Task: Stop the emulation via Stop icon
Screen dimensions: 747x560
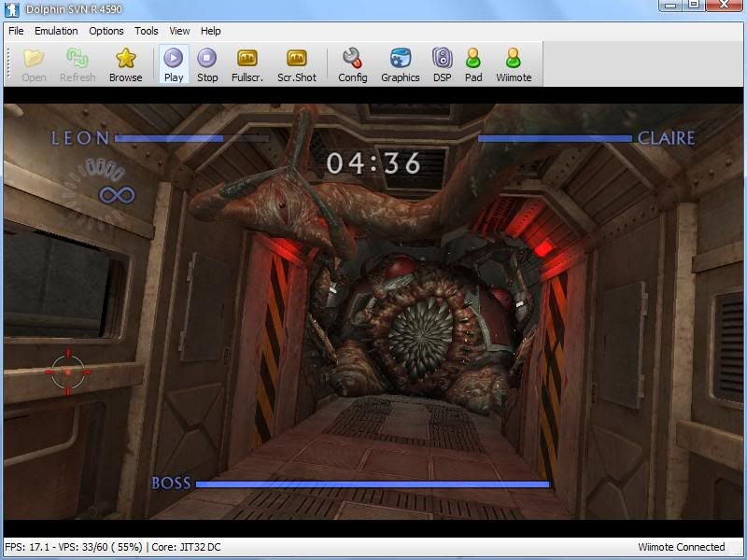Action: [x=207, y=64]
